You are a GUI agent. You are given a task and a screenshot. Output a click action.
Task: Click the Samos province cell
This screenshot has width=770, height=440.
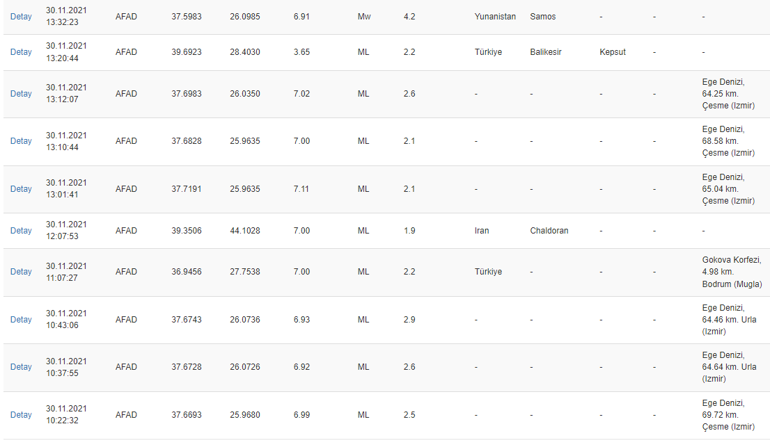pos(543,16)
